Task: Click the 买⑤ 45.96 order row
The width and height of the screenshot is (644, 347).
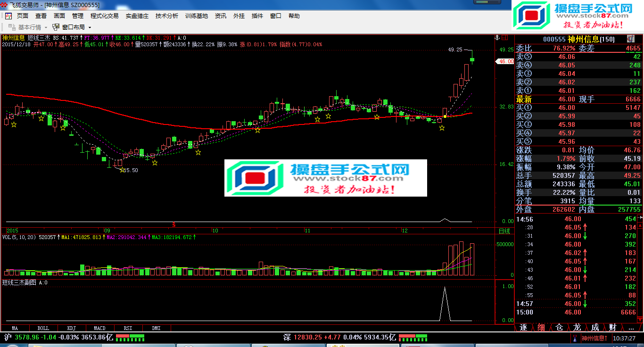Action: coord(578,141)
